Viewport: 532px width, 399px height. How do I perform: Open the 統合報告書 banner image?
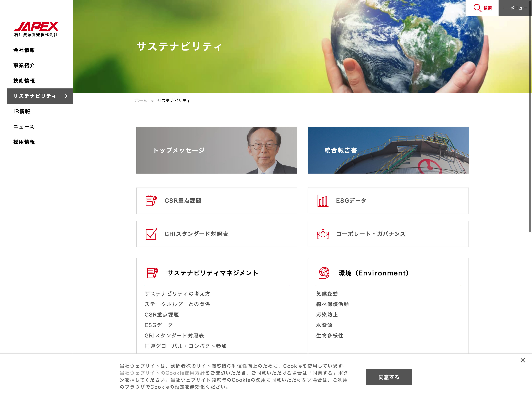click(388, 150)
